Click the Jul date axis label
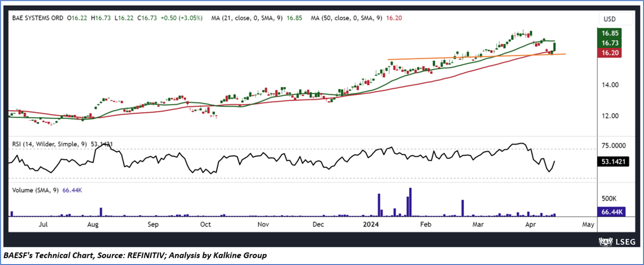This screenshot has width=644, height=265. (x=43, y=225)
